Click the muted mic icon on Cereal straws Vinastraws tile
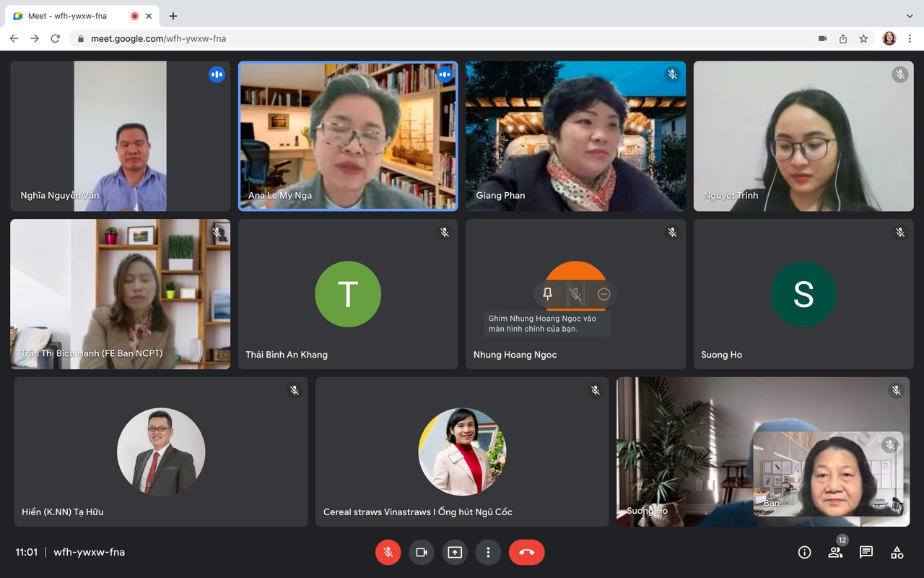924x578 pixels. 596,390
